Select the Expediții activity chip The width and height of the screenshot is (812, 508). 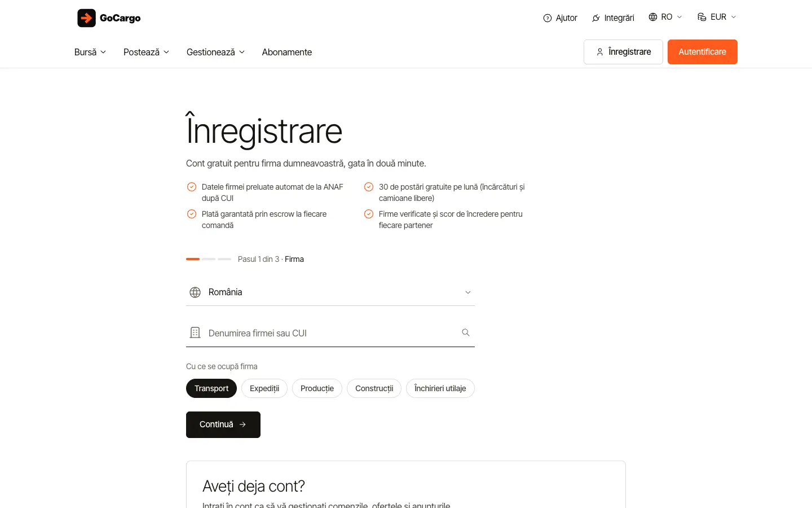pos(264,388)
